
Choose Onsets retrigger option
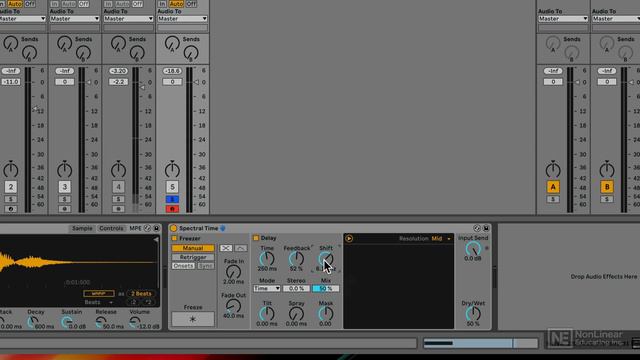click(183, 266)
